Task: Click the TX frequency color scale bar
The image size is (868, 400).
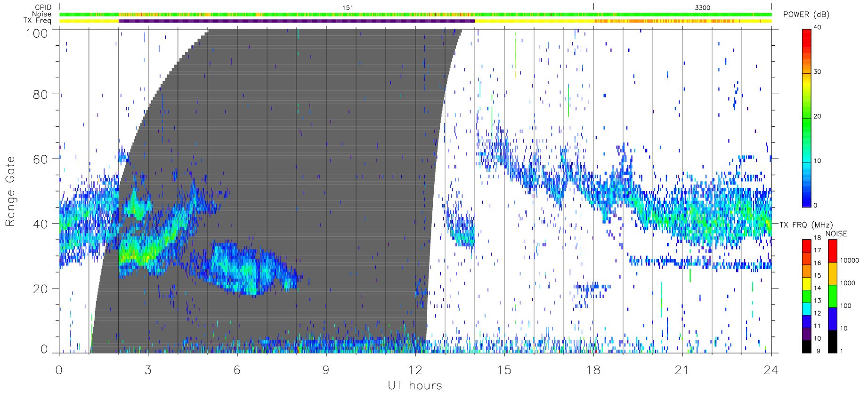Action: click(807, 296)
